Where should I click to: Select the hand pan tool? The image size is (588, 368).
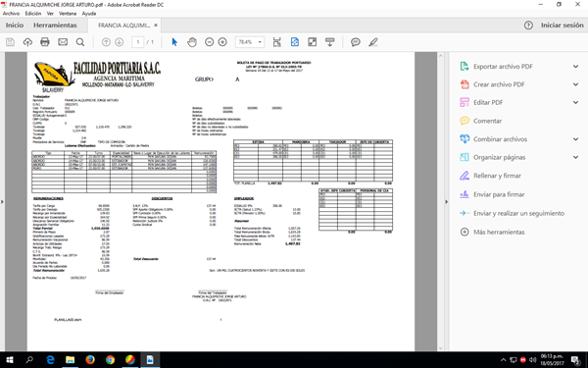click(x=192, y=42)
